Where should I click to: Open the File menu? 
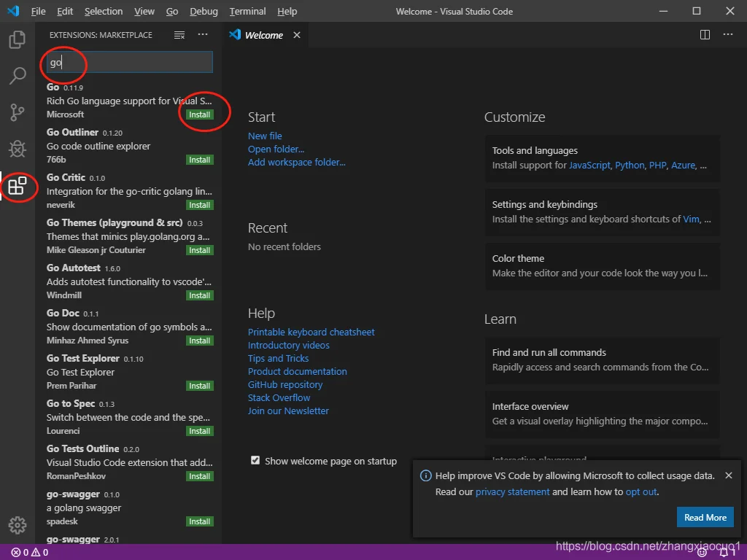click(x=38, y=11)
